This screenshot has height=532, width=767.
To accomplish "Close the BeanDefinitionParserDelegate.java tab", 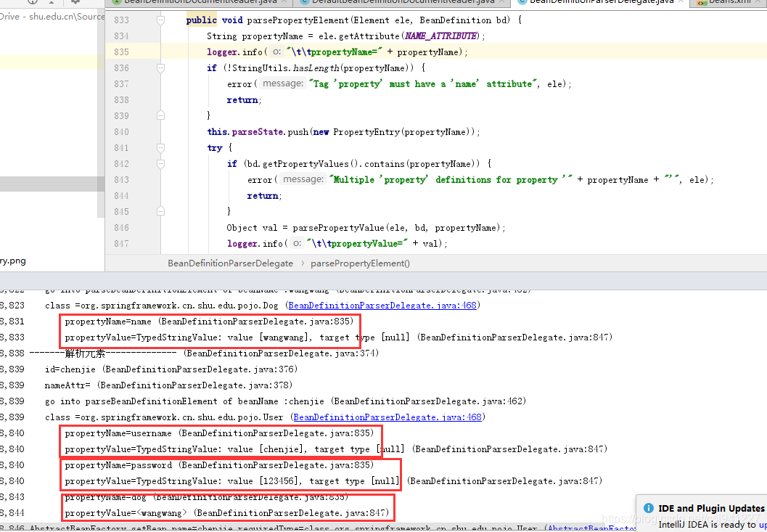I will [680, 2].
